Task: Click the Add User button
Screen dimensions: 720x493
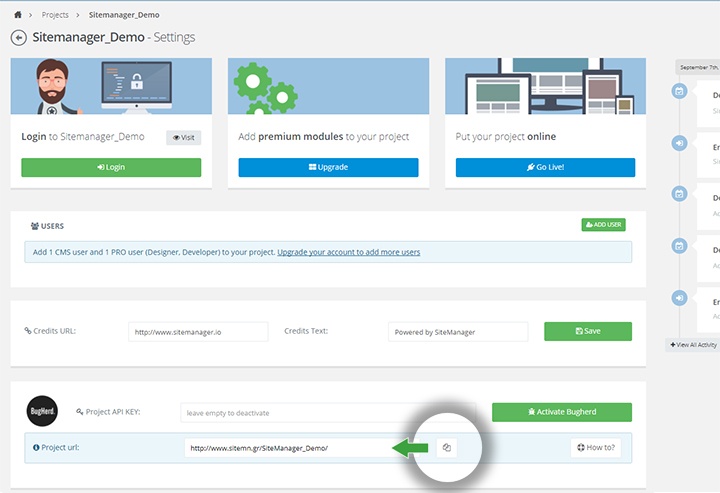Action: point(603,224)
